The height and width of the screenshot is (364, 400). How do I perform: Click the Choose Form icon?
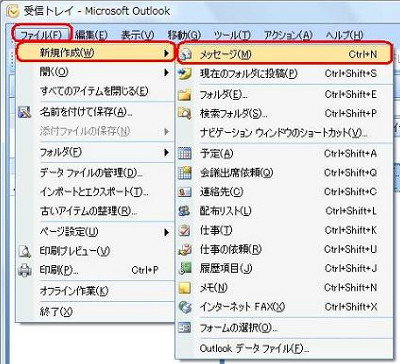coord(184,328)
